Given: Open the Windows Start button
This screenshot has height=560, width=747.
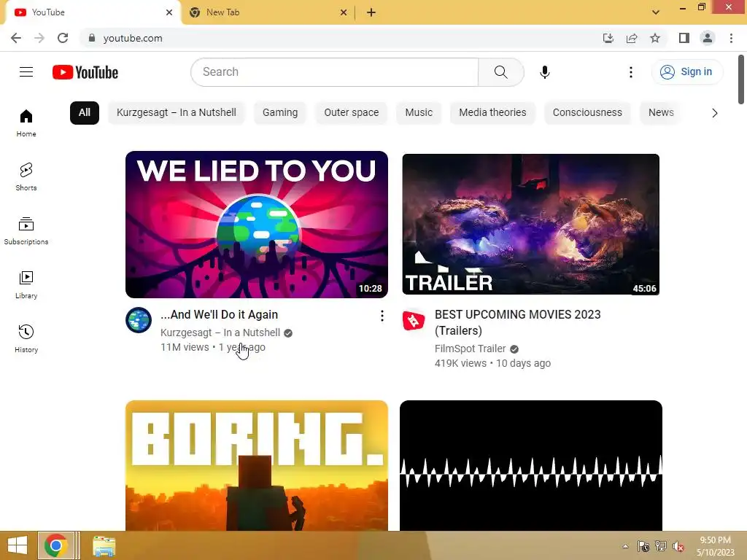Looking at the screenshot, I should click(18, 545).
